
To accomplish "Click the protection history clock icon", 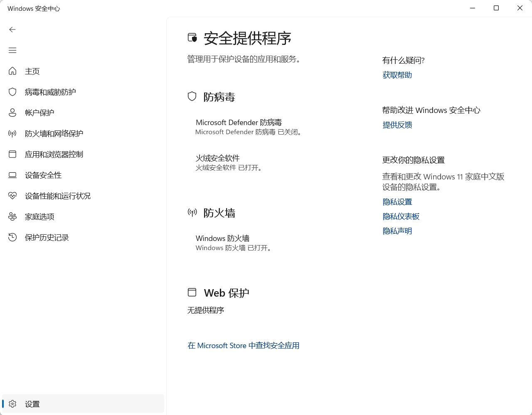I will [x=12, y=237].
